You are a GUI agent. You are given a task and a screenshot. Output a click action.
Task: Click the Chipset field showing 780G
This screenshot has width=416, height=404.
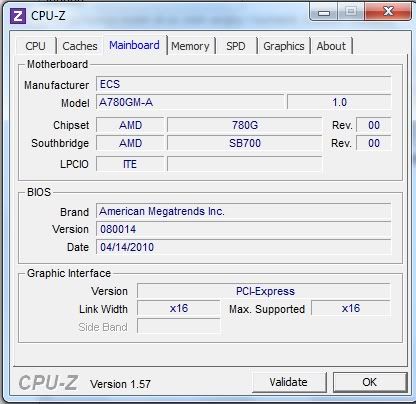coord(245,125)
